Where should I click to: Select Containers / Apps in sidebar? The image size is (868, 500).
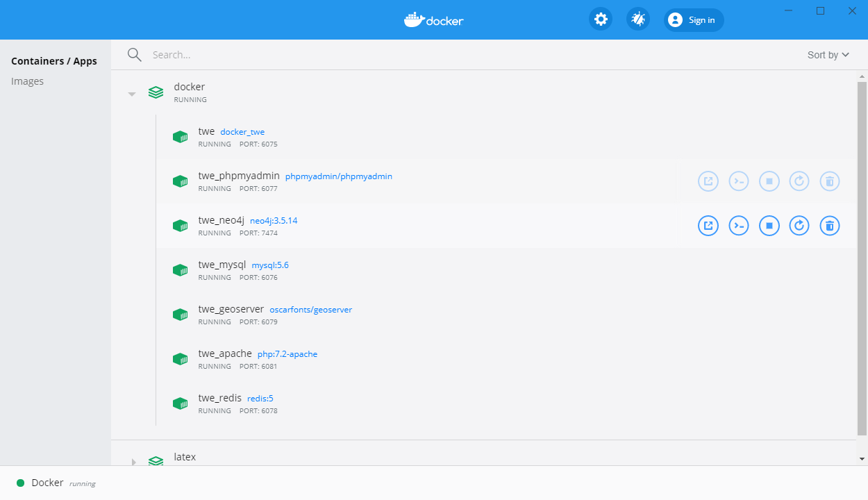tap(54, 61)
